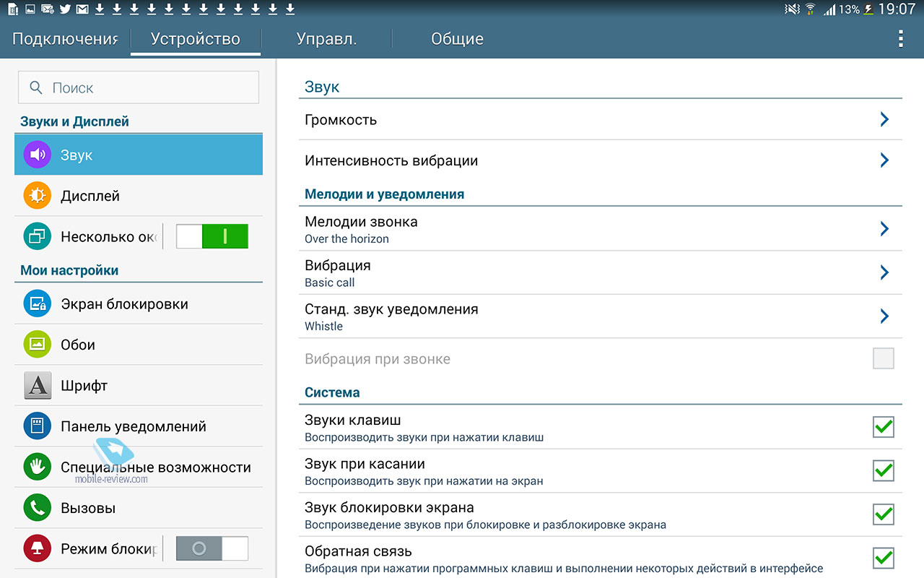
Task: Uncheck the Звуки клавиш checkbox
Action: tap(884, 427)
